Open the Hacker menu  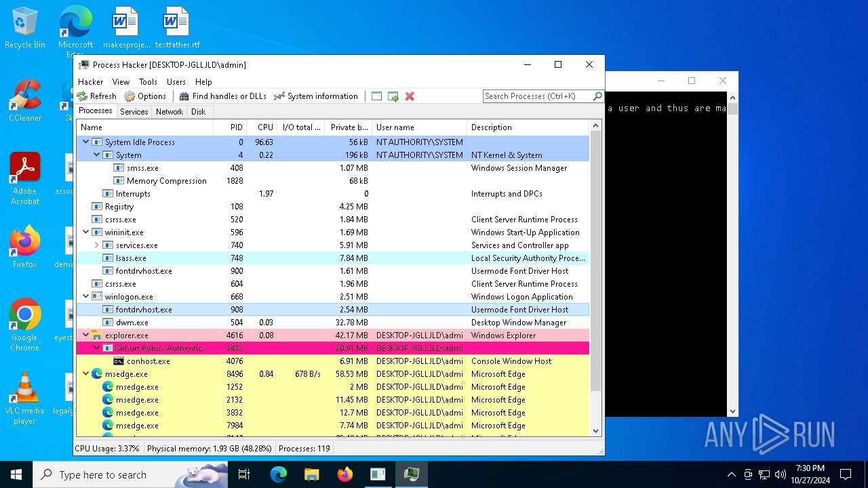(91, 82)
